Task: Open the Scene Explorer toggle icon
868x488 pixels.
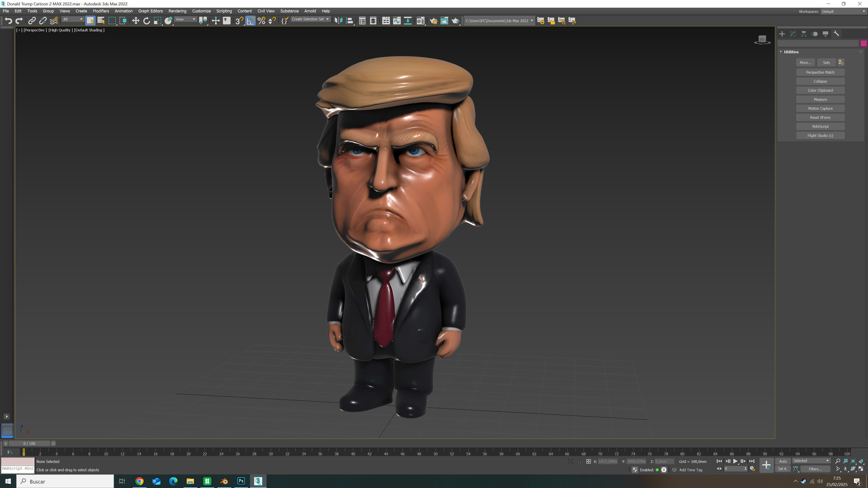Action: click(362, 21)
